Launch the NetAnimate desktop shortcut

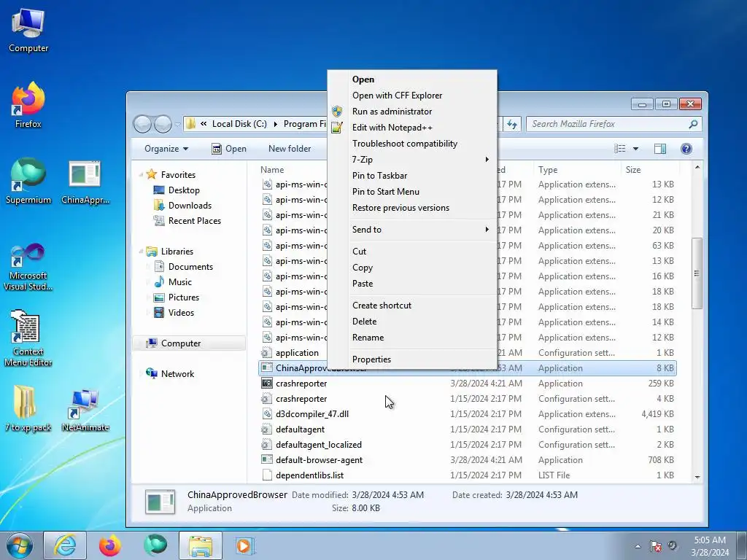click(x=85, y=410)
